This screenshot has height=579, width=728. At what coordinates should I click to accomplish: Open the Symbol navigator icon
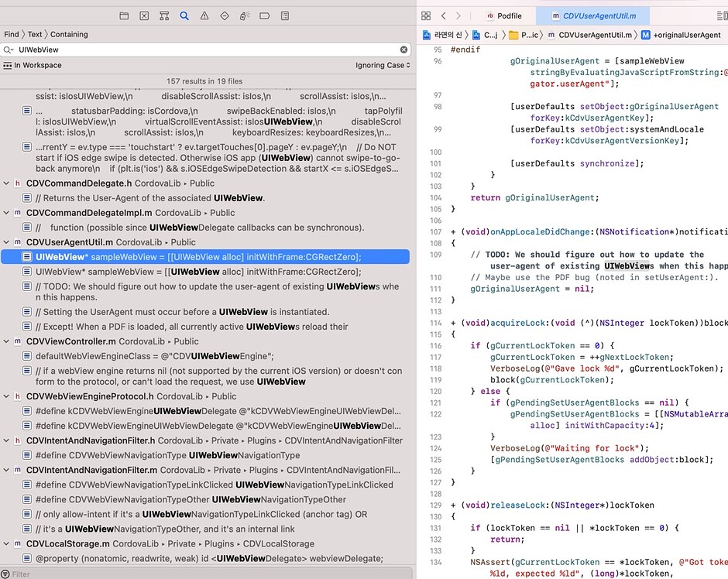point(164,15)
